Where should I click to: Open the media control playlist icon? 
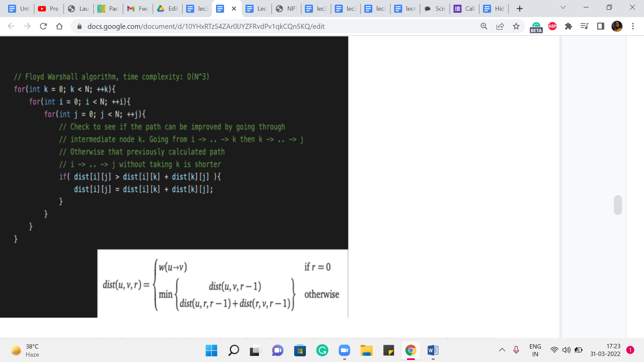click(x=585, y=26)
